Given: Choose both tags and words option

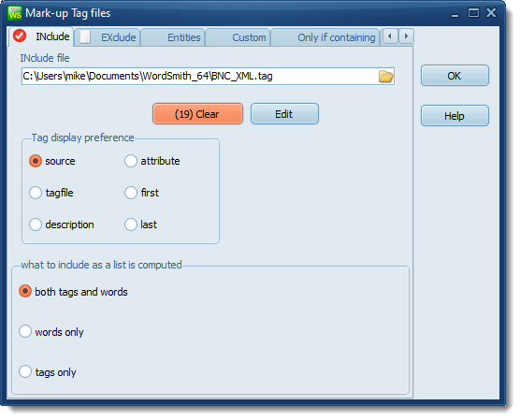Looking at the screenshot, I should (25, 291).
